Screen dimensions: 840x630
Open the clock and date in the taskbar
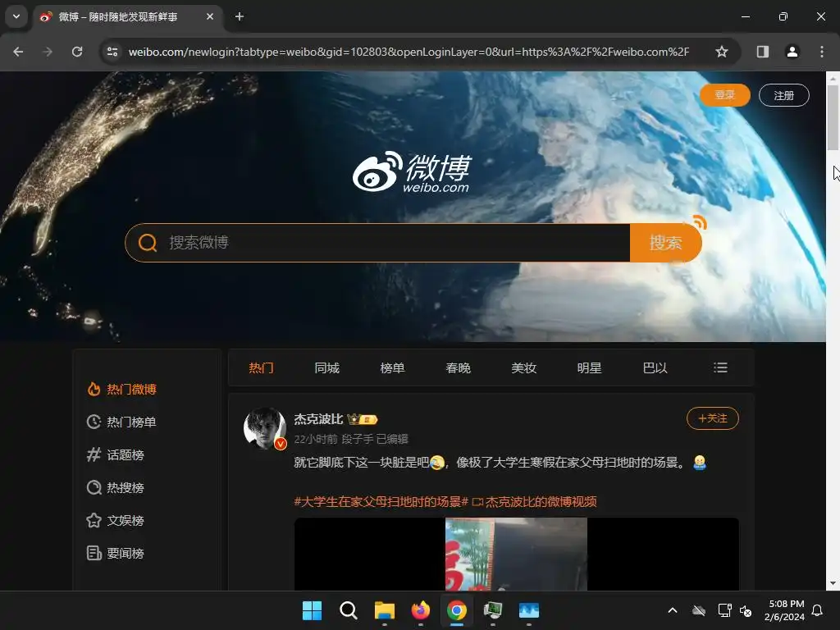pos(784,610)
